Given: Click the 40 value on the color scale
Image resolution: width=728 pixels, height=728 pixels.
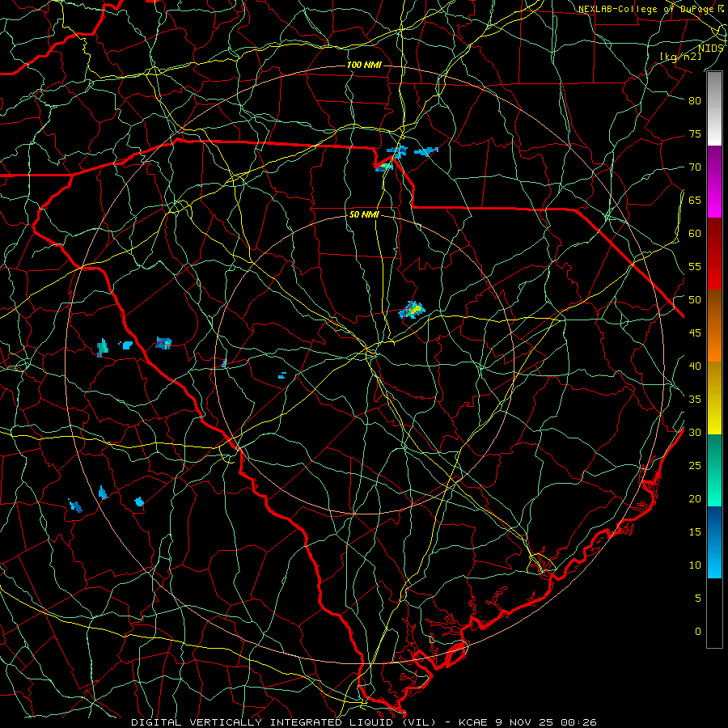Looking at the screenshot, I should pos(695,366).
